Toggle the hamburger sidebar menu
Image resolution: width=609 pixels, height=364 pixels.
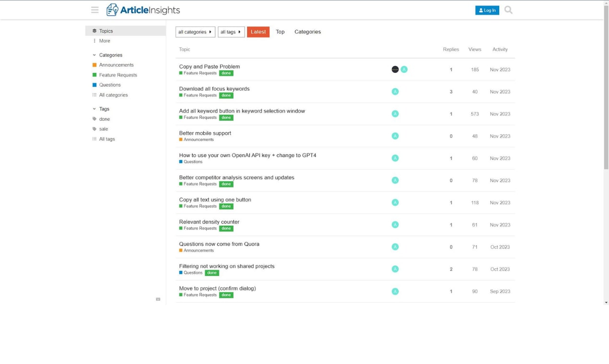point(95,10)
